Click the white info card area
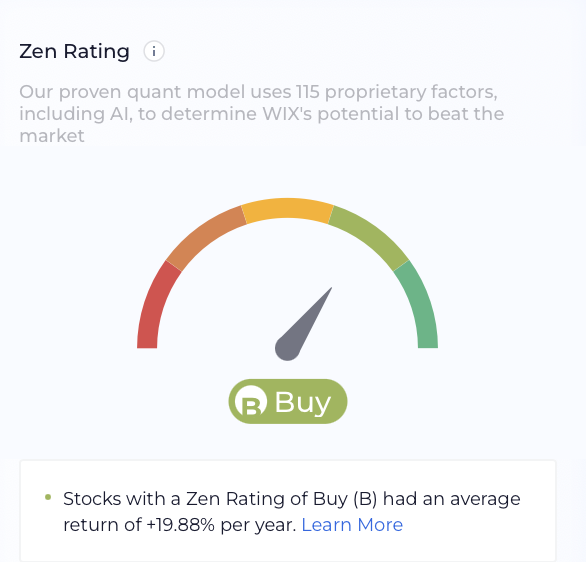The height and width of the screenshot is (562, 586). (288, 511)
